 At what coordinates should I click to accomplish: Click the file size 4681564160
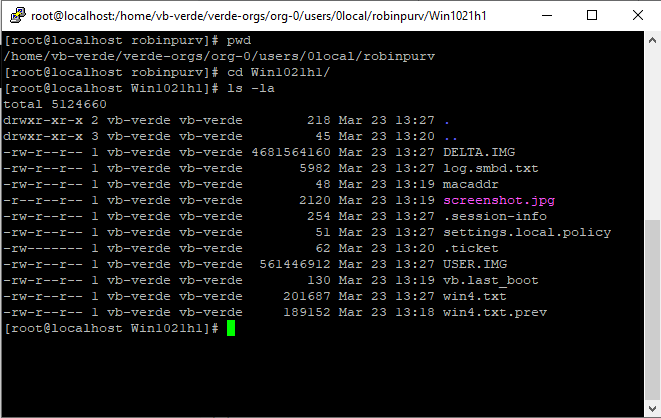click(291, 152)
